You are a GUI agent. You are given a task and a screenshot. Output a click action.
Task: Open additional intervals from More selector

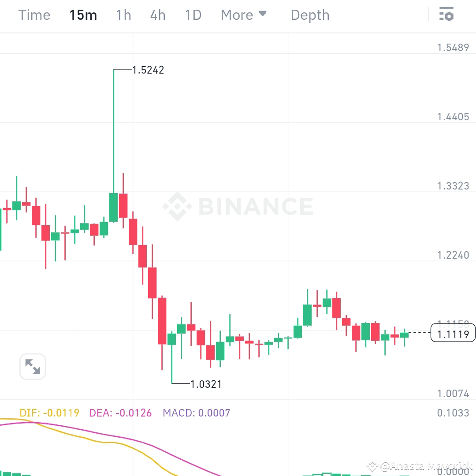(x=244, y=15)
